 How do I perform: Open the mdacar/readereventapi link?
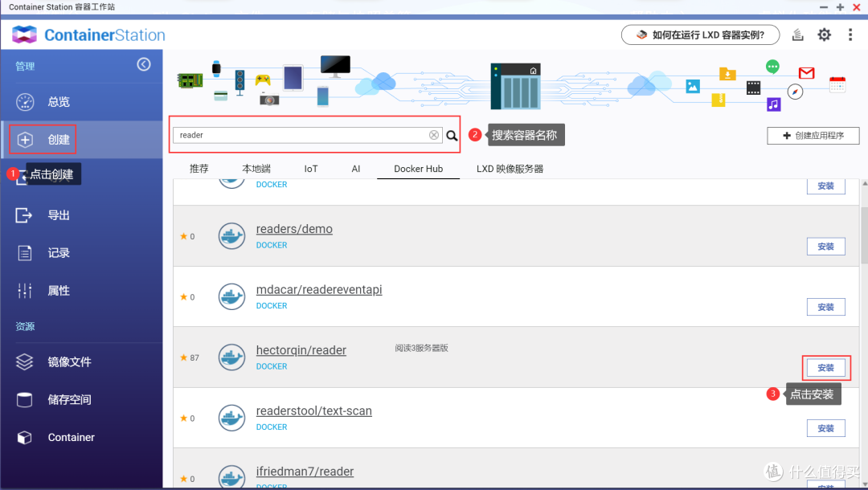pyautogui.click(x=319, y=290)
